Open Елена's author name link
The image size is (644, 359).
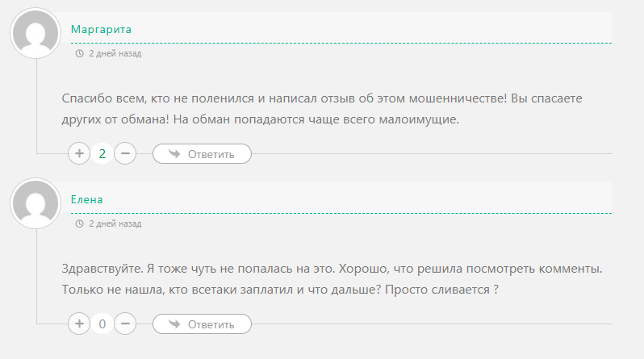(x=87, y=199)
